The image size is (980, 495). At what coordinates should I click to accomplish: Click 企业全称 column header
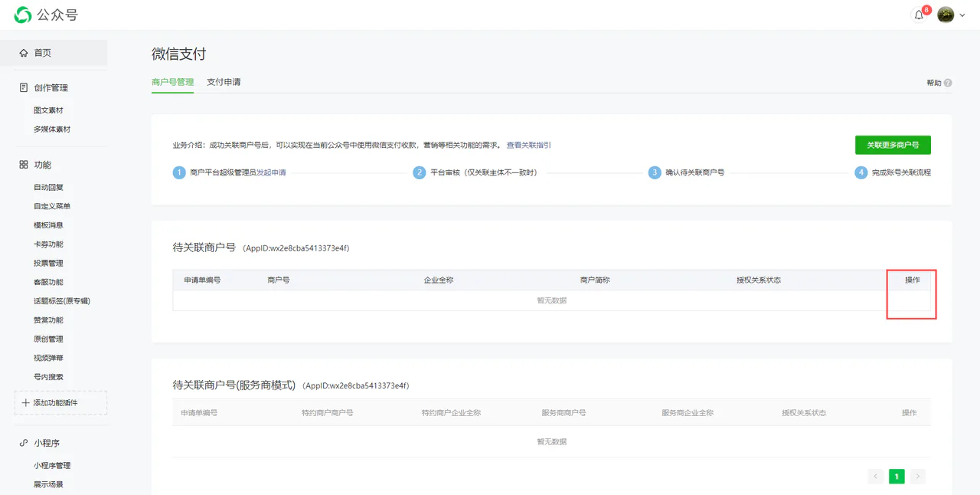pyautogui.click(x=439, y=280)
